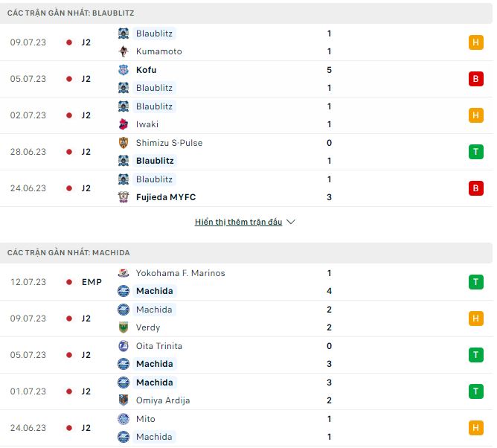
Task: Click the Verdy team crest icon
Action: click(x=124, y=327)
